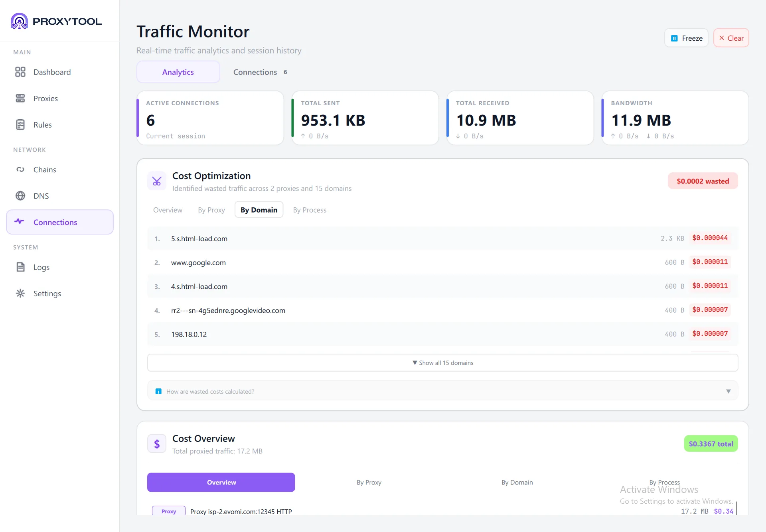This screenshot has height=532, width=766.
Task: Click the Freeze pause icon
Action: pos(674,38)
